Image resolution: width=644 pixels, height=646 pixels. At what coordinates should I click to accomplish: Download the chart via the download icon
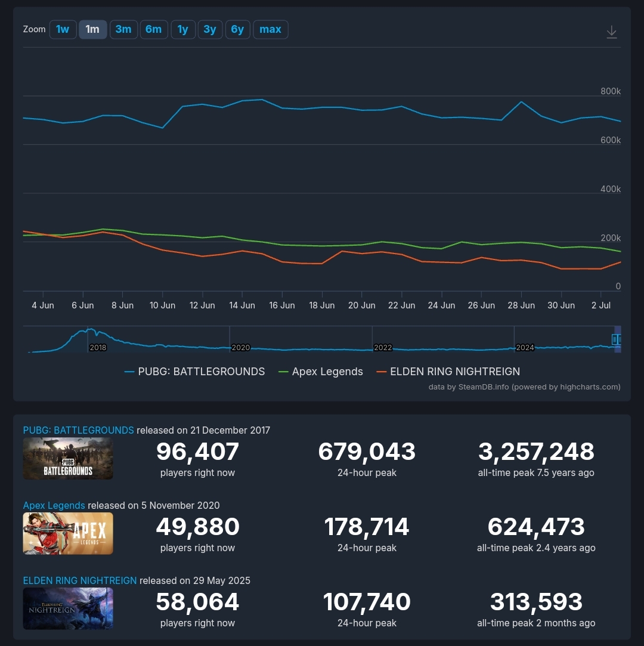(x=611, y=32)
